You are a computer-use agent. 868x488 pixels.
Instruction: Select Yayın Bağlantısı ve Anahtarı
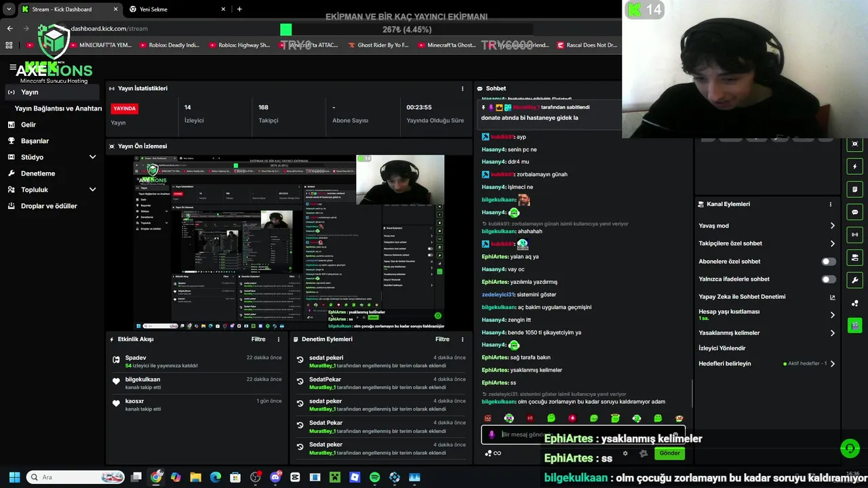[x=58, y=108]
